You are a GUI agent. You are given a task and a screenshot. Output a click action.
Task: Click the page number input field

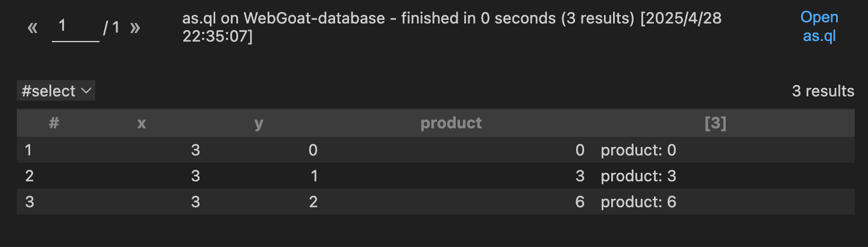[x=75, y=28]
